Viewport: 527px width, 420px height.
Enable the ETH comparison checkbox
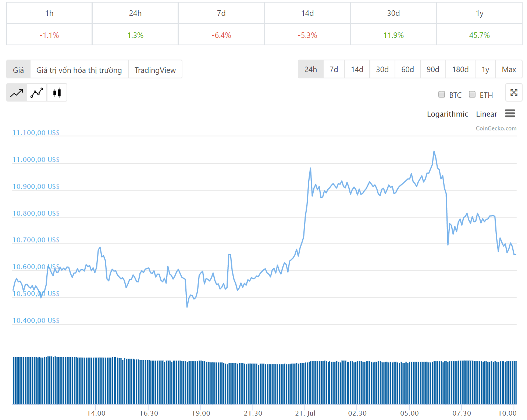pyautogui.click(x=472, y=94)
